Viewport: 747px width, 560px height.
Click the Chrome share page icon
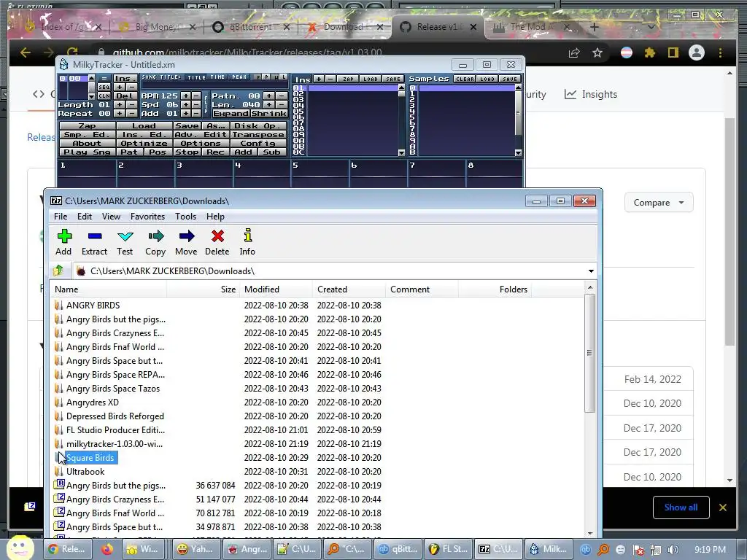tap(574, 52)
